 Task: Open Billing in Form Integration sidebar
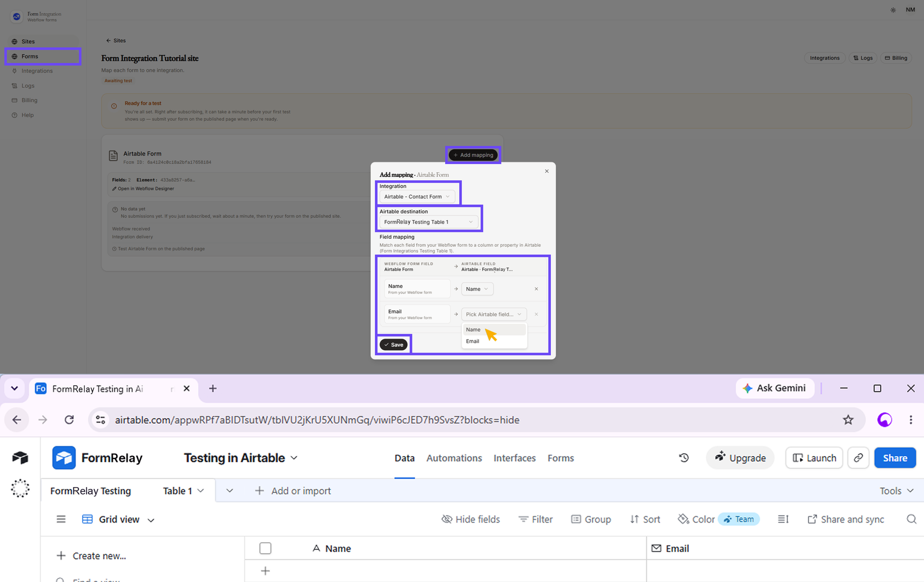tap(29, 101)
